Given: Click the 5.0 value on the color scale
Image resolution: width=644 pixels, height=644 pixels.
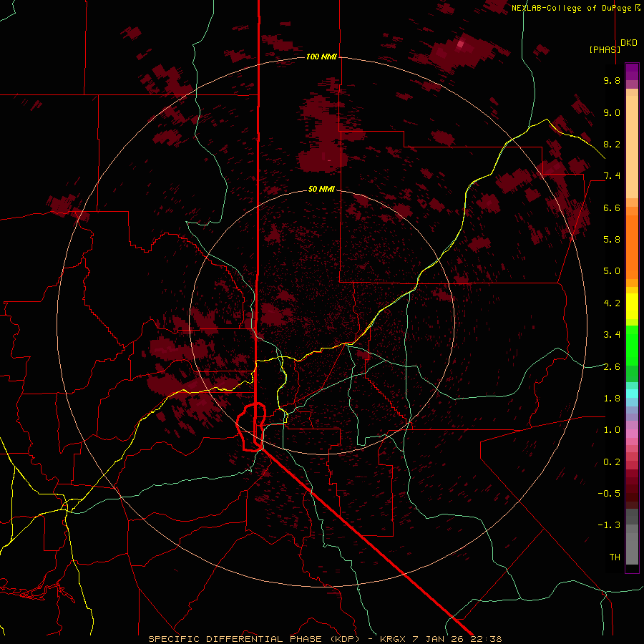Looking at the screenshot, I should [x=612, y=271].
